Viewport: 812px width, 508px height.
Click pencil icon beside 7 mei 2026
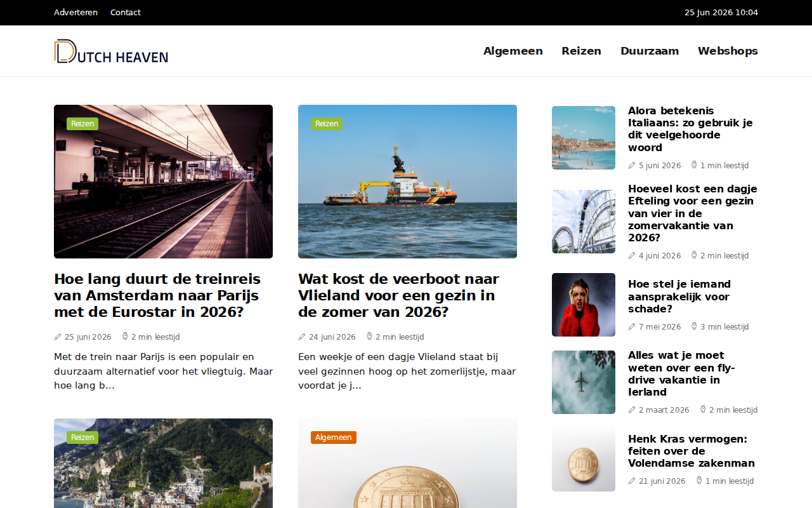coord(632,327)
